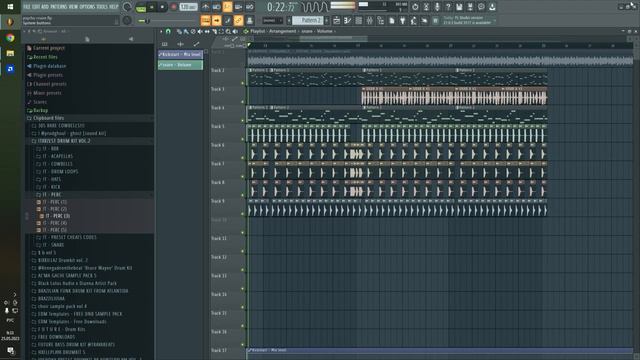
Task: Click the microphone one-click recording icon
Action: click(437, 7)
